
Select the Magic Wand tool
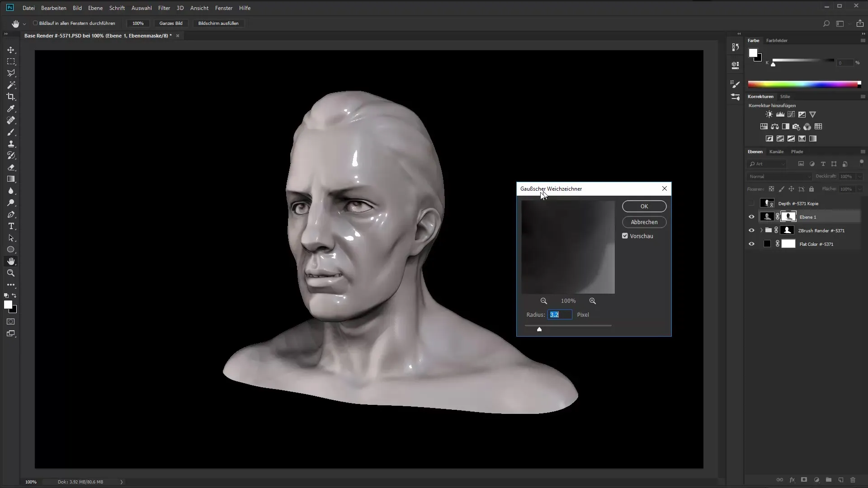pos(11,85)
